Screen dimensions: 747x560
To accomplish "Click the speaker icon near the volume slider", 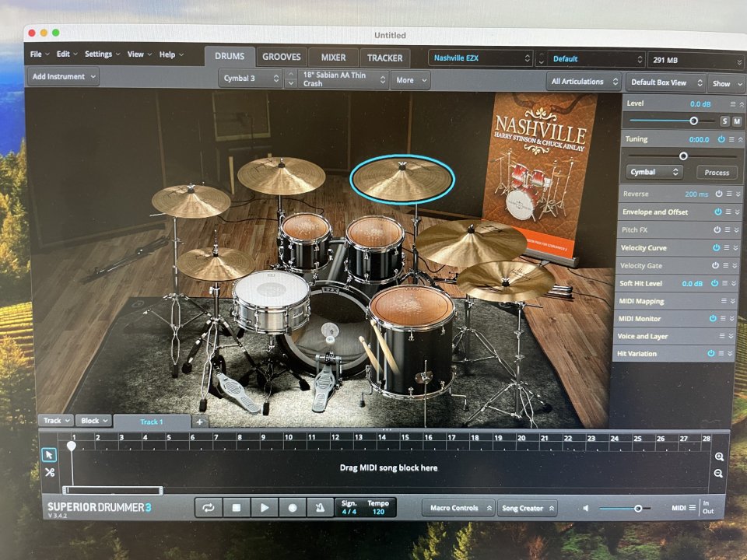I will pyautogui.click(x=586, y=508).
